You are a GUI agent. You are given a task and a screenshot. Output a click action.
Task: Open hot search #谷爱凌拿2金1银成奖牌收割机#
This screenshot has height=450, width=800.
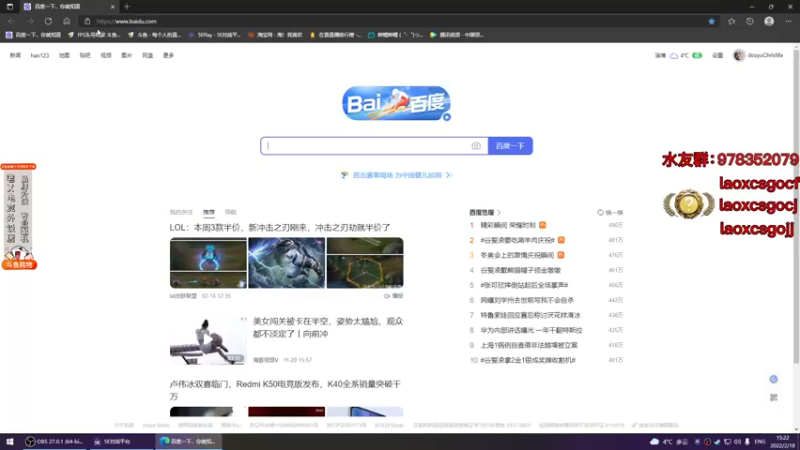(x=528, y=360)
